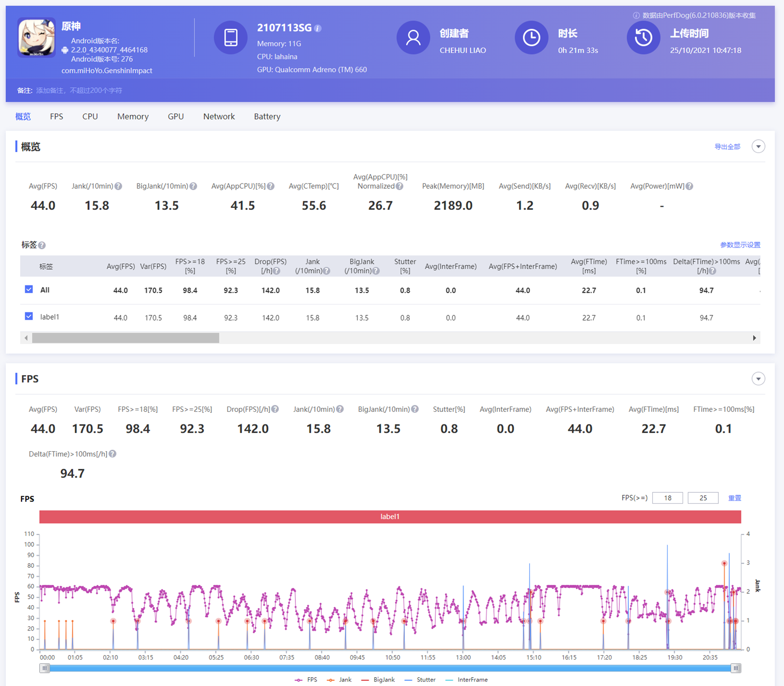Collapse the 概览 section with arrow button
The width and height of the screenshot is (784, 686).
(758, 147)
